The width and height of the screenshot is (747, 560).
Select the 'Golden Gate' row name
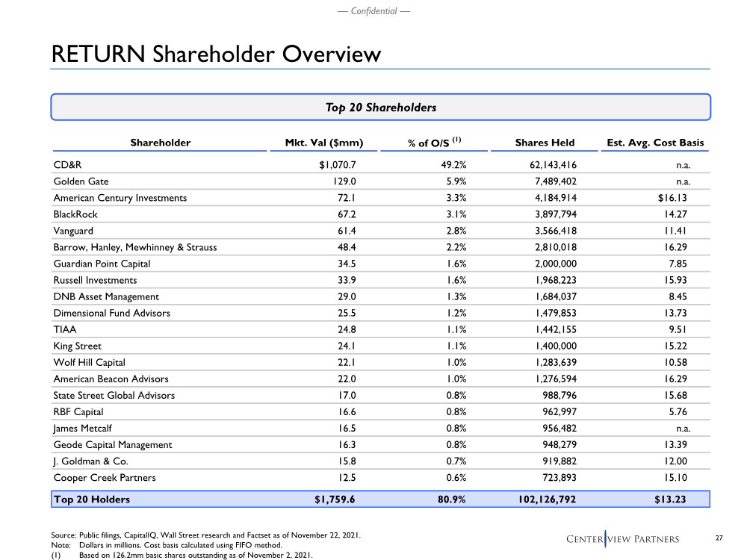tap(81, 181)
